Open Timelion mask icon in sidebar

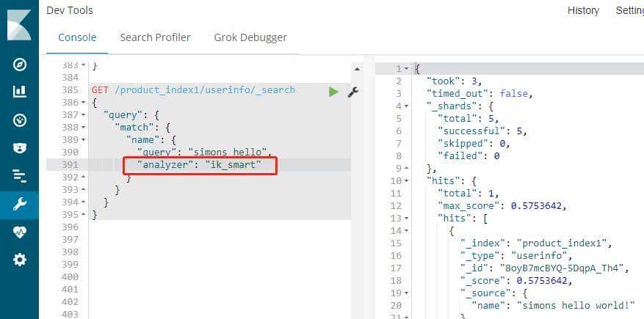[20, 148]
